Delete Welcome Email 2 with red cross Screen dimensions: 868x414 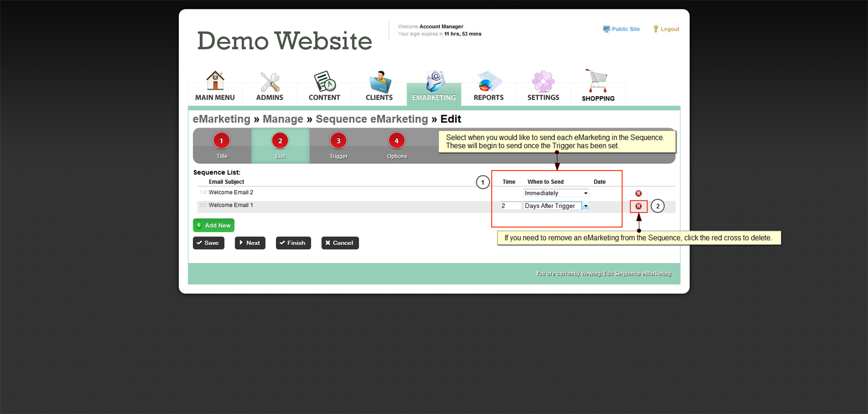tap(639, 193)
